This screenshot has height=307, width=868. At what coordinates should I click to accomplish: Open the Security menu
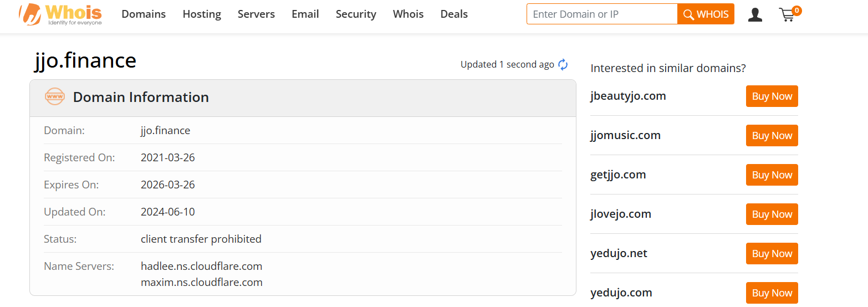(x=356, y=14)
